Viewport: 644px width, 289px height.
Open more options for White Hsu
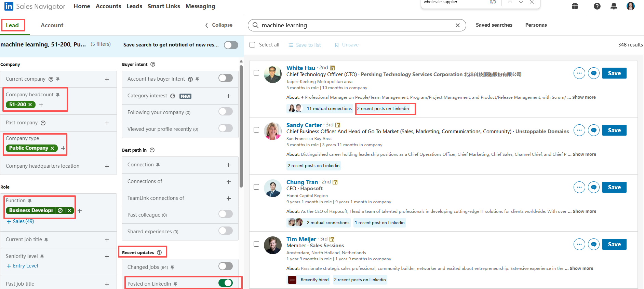(x=579, y=73)
